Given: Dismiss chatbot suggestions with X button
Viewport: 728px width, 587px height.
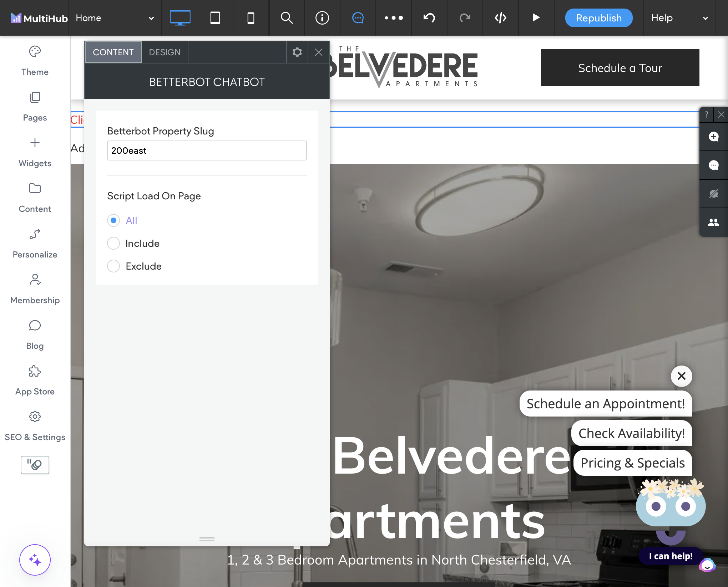Looking at the screenshot, I should coord(681,376).
